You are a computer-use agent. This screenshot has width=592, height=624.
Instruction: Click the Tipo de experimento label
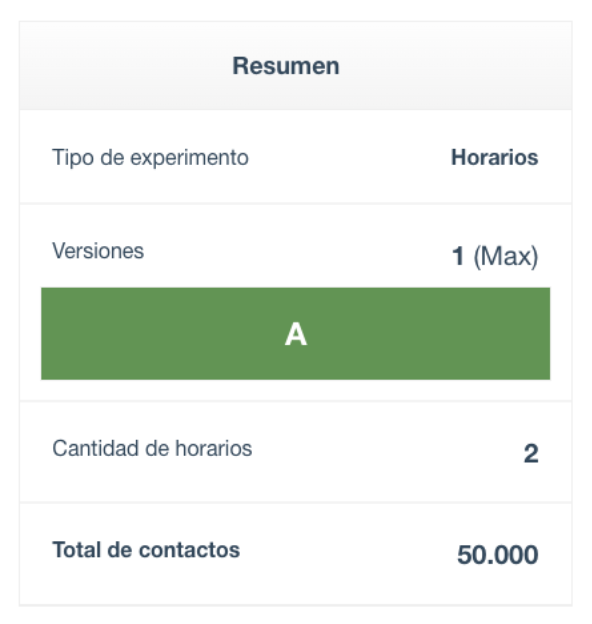[x=150, y=158]
